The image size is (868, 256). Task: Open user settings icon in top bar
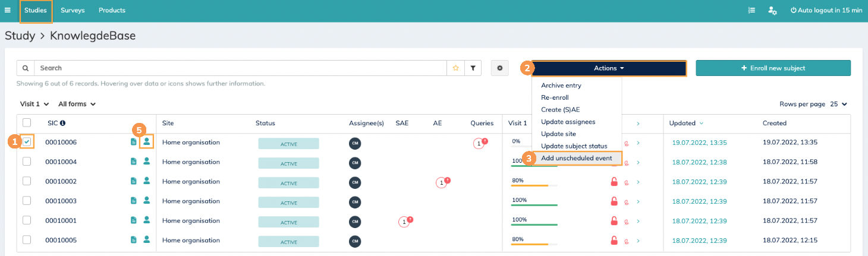772,10
